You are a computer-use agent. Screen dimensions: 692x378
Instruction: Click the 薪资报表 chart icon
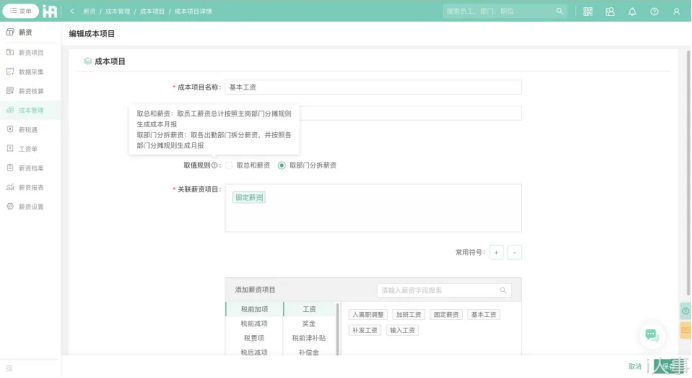pyautogui.click(x=10, y=187)
